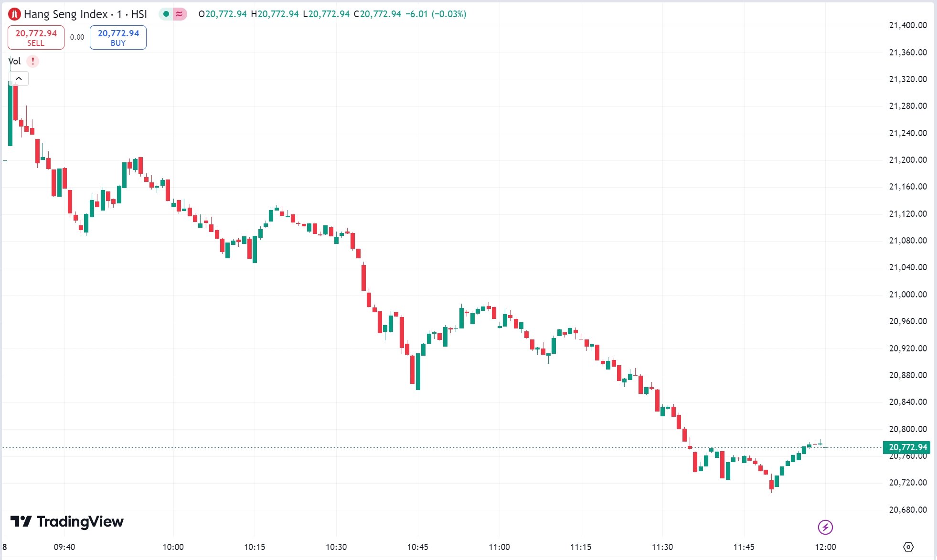Click the 09:40 time axis label
Screen dimensions: 937x560
click(64, 547)
